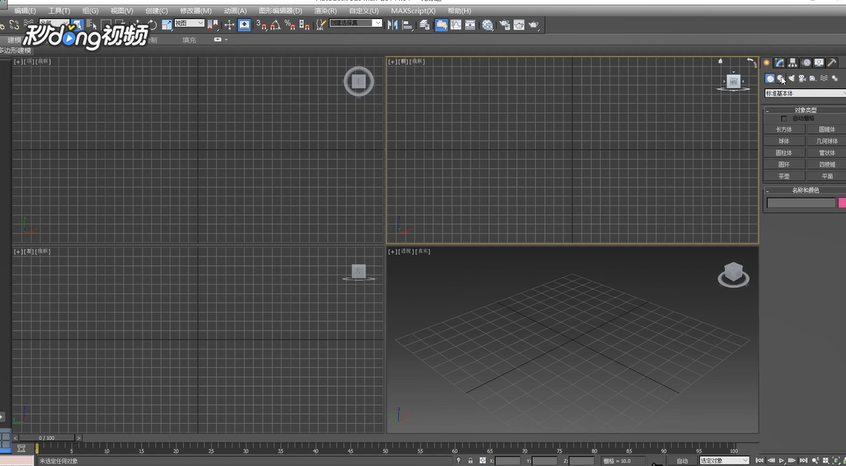Toggle the Angle Snap icon
Screen dimensions: 846x466
(x=276, y=25)
